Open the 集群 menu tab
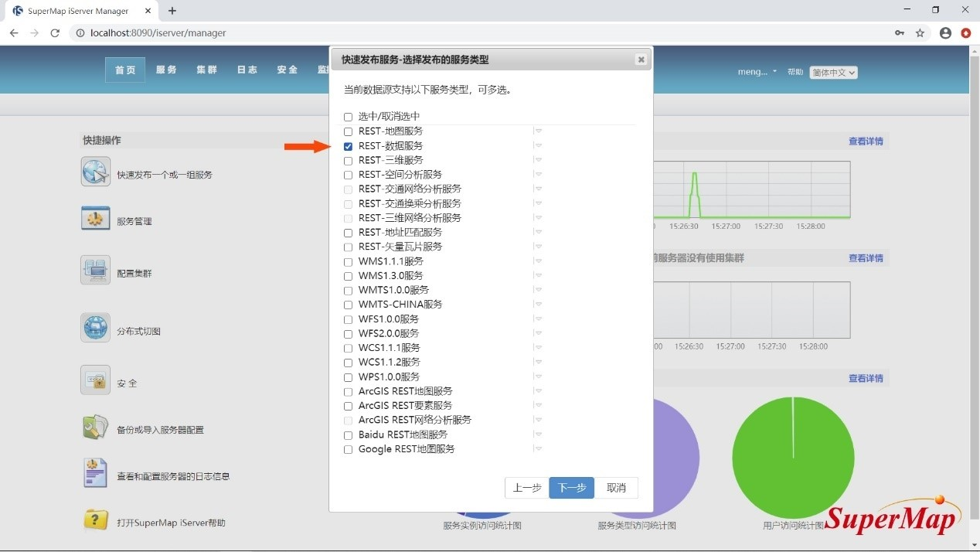This screenshot has height=552, width=980. 206,70
